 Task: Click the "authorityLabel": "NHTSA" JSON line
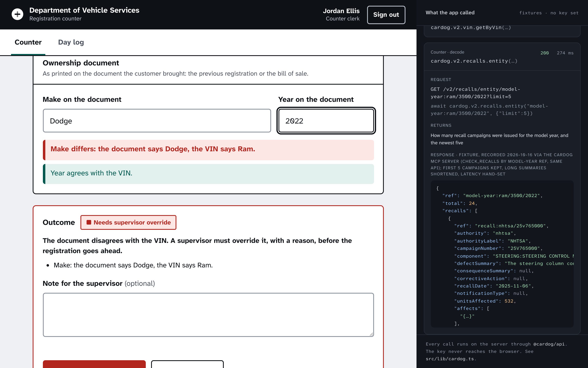[x=492, y=241]
